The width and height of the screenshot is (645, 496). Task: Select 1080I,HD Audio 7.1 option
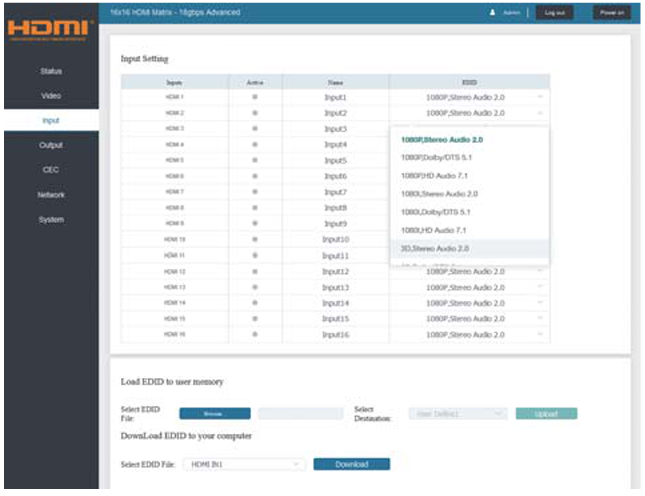(x=469, y=230)
